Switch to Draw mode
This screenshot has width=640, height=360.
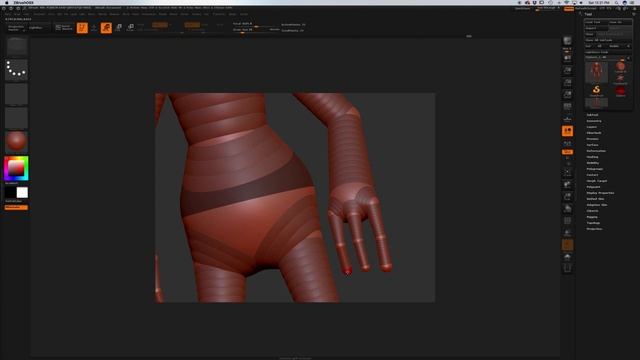point(94,28)
